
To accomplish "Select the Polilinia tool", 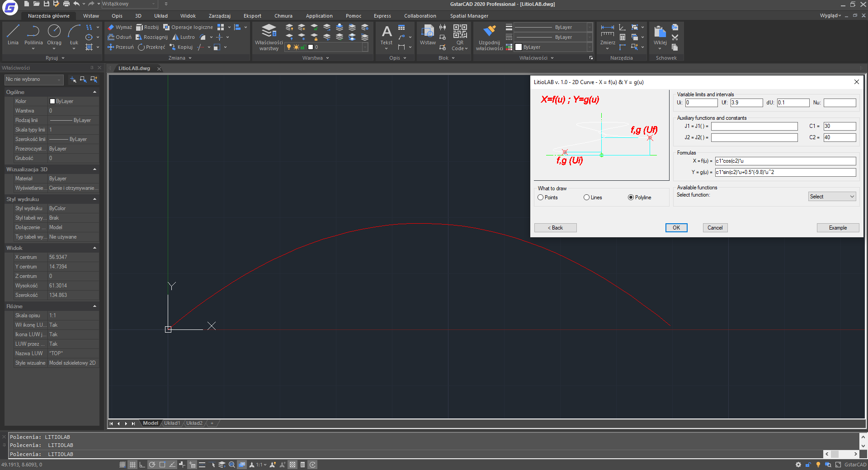I will (33, 35).
